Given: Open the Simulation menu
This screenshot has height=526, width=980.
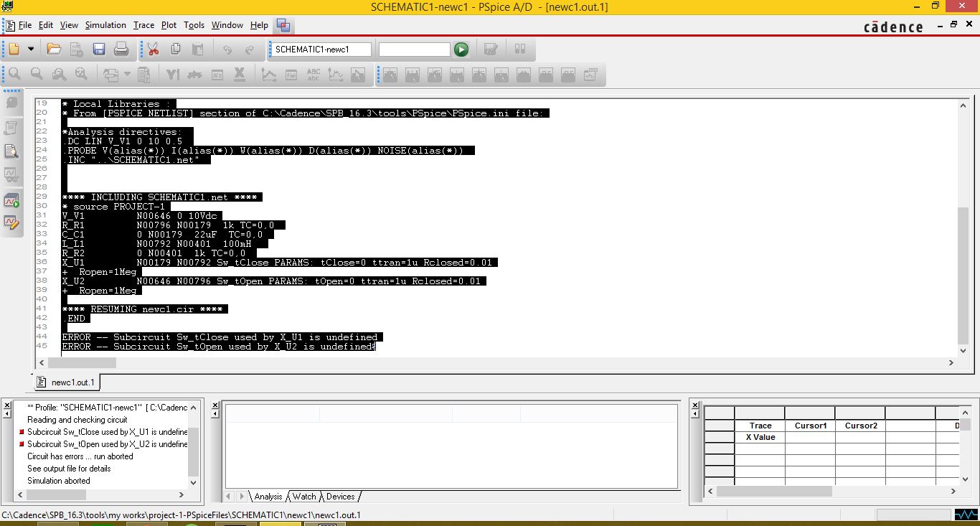Looking at the screenshot, I should [x=105, y=25].
